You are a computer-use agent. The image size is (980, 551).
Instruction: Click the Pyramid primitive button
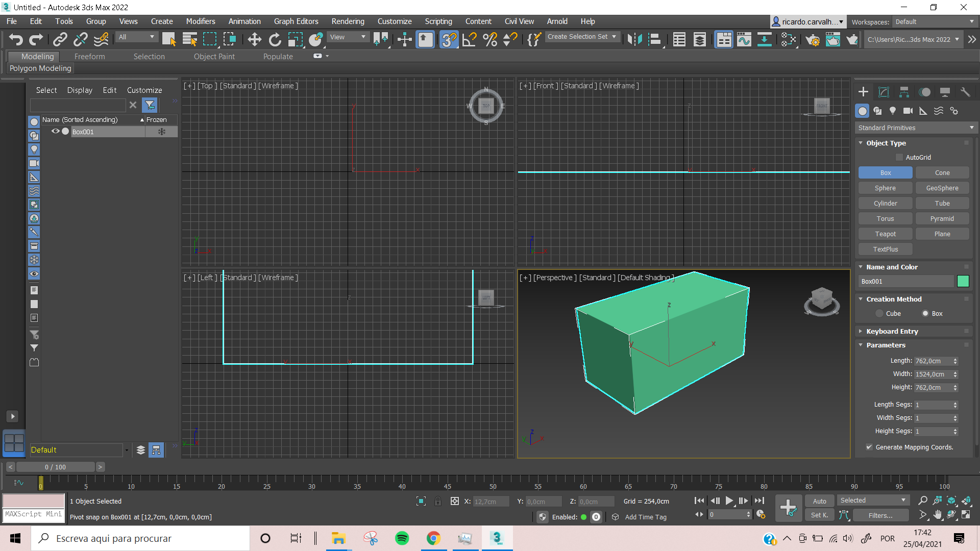[942, 219]
